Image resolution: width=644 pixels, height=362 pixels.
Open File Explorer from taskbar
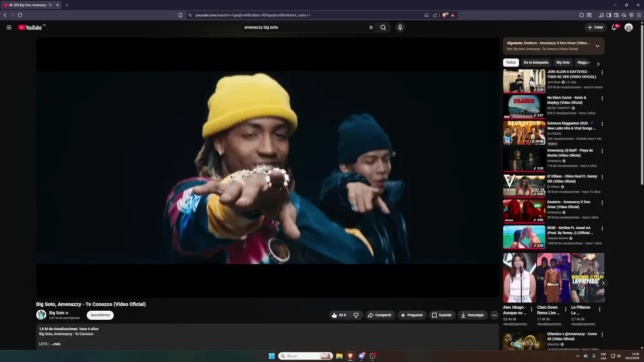[339, 356]
